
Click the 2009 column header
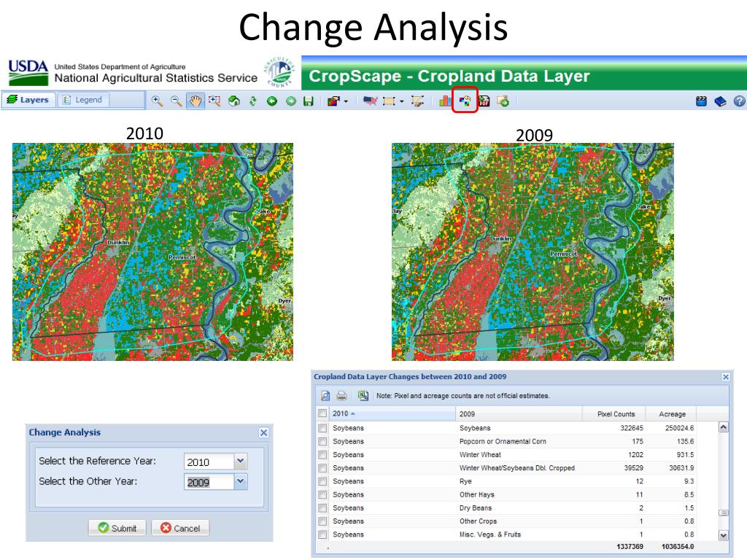point(519,414)
